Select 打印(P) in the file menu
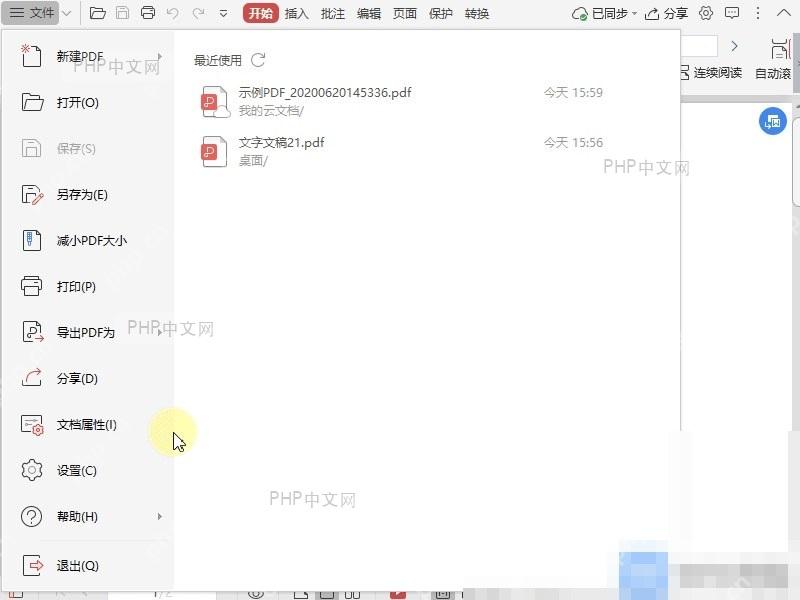Image resolution: width=800 pixels, height=600 pixels. 88,287
